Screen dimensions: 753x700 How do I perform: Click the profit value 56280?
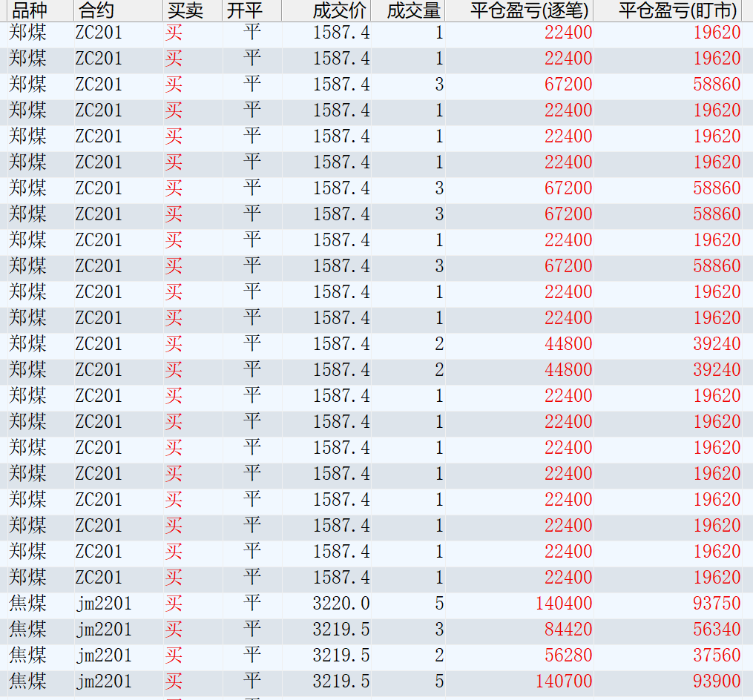point(568,656)
